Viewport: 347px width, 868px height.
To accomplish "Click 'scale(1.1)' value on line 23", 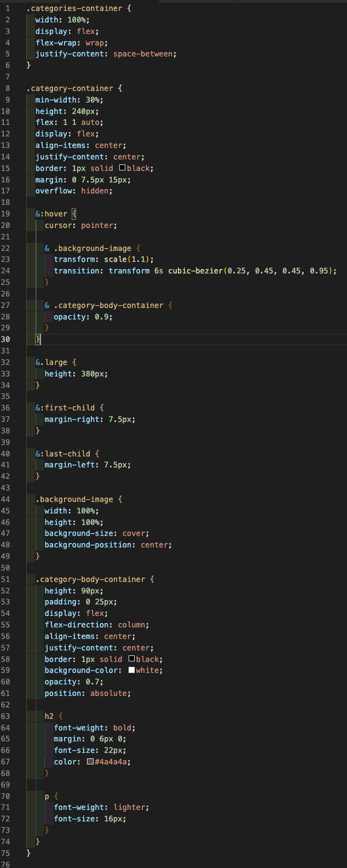I will pos(127,259).
